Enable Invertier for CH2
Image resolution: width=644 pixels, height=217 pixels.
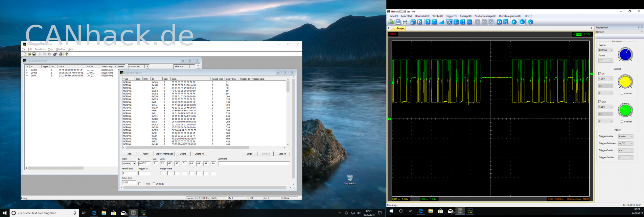[622, 122]
